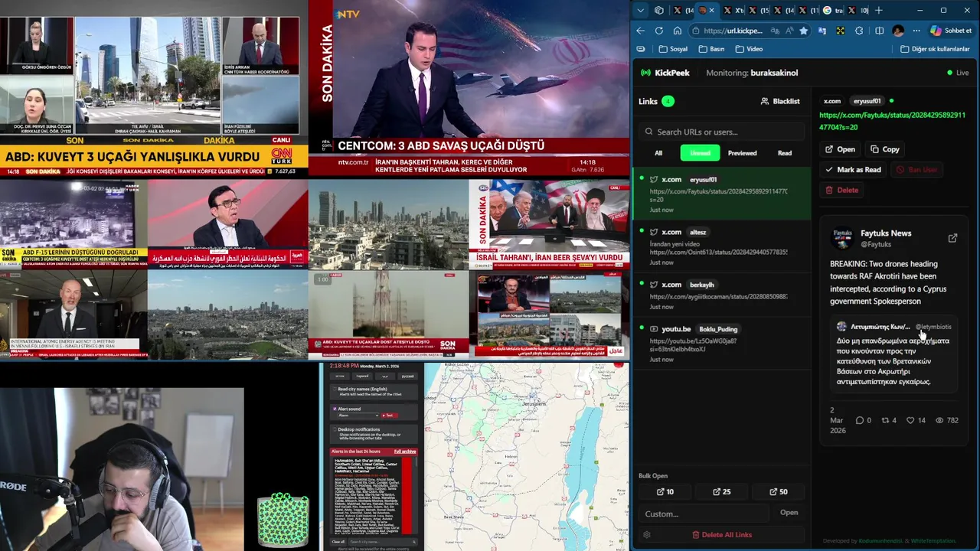This screenshot has height=551, width=980.
Task: Click the tweet likes heart icon
Action: click(910, 420)
